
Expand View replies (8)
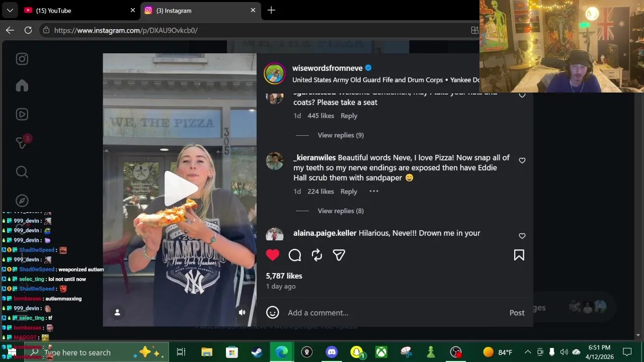tap(341, 211)
